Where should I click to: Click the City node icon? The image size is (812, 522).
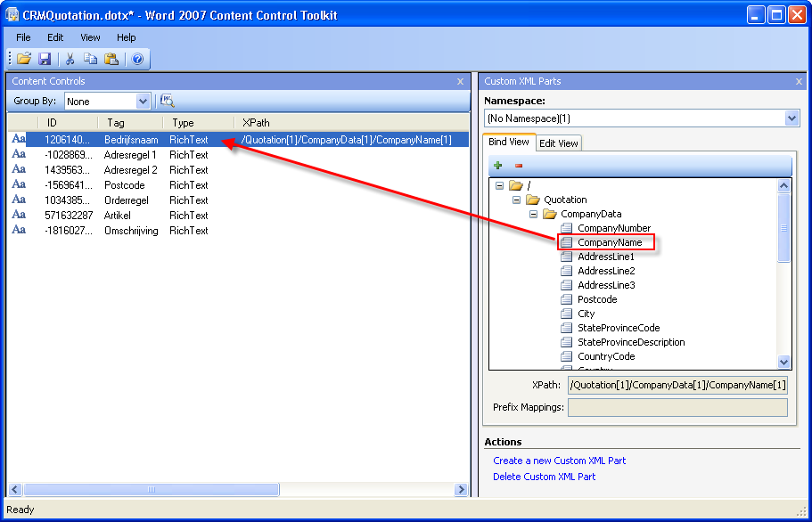567,314
